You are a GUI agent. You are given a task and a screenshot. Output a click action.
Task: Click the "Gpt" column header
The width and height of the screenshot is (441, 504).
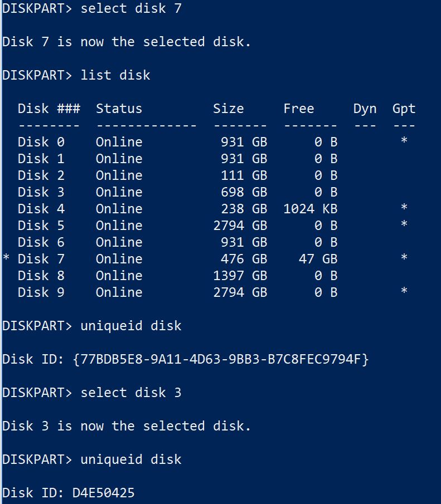pyautogui.click(x=404, y=109)
